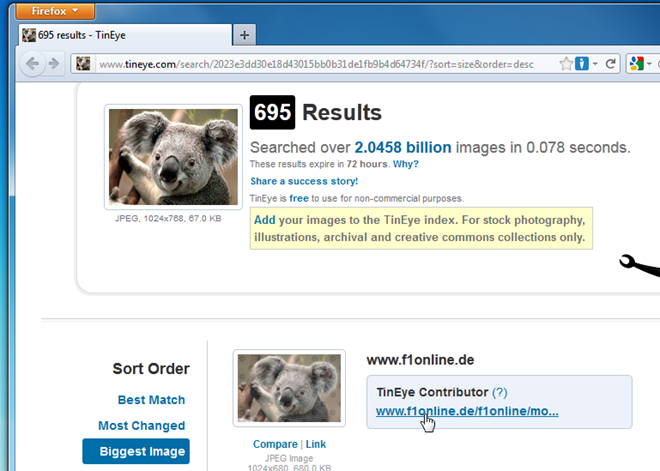Viewport: 660px width, 471px height.
Task: Click Link under the result thumbnail
Action: tap(316, 444)
